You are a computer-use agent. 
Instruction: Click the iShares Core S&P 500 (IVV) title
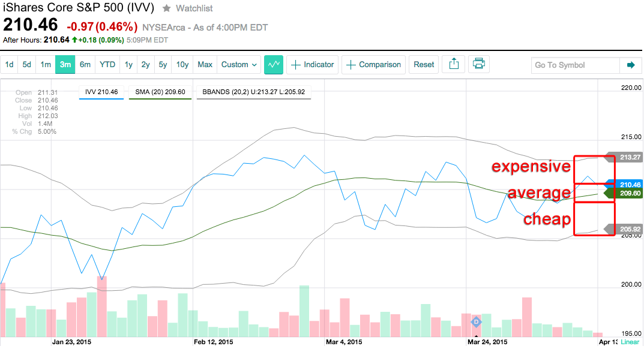[x=79, y=7]
